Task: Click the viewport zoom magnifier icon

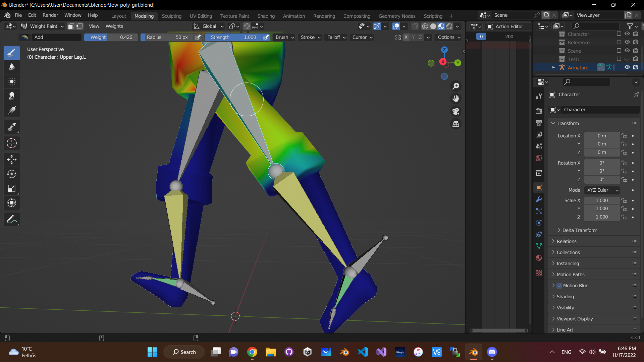Action: (x=456, y=86)
